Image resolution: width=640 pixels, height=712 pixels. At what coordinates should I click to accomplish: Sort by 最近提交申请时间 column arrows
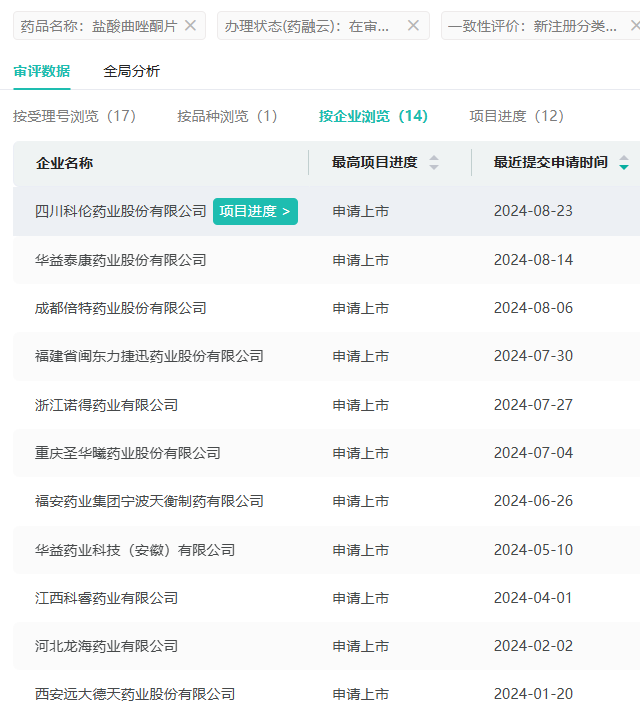(624, 163)
